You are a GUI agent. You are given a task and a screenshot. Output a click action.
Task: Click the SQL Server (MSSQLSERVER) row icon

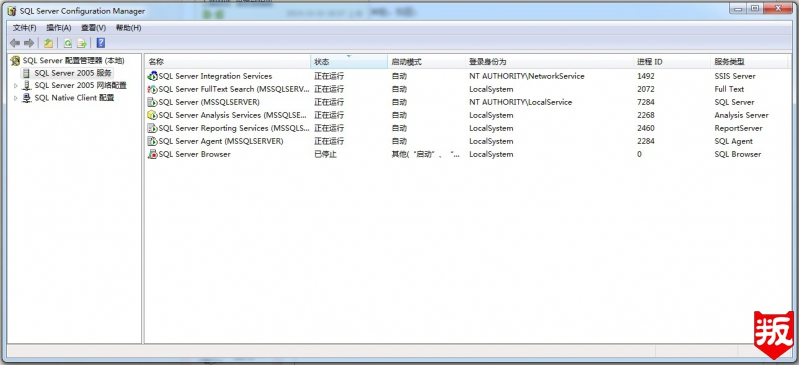pyautogui.click(x=152, y=102)
